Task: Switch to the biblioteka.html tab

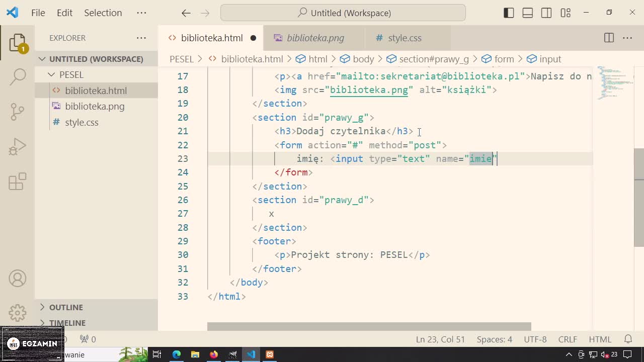Action: 212,38
